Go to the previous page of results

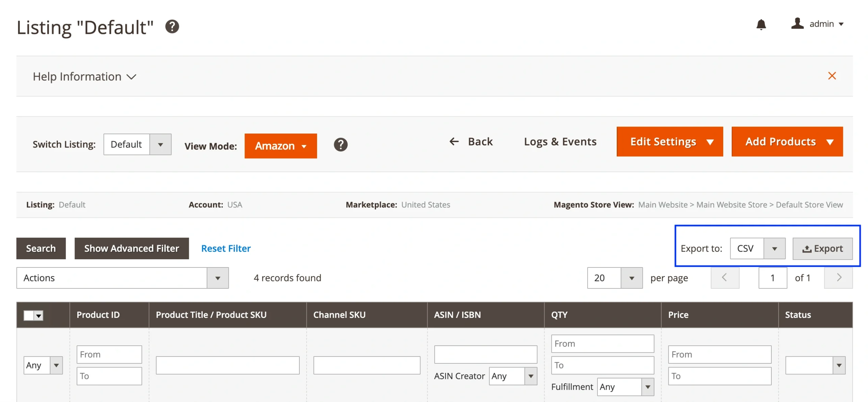725,278
